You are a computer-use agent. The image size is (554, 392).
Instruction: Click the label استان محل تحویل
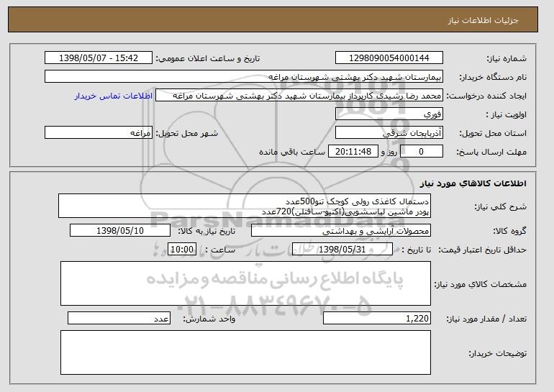tap(493, 134)
